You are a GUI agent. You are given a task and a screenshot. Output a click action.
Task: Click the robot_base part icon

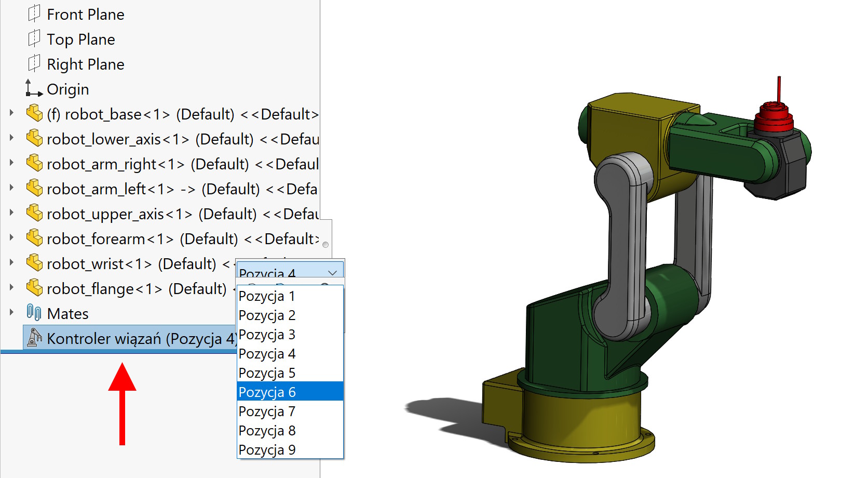click(34, 113)
